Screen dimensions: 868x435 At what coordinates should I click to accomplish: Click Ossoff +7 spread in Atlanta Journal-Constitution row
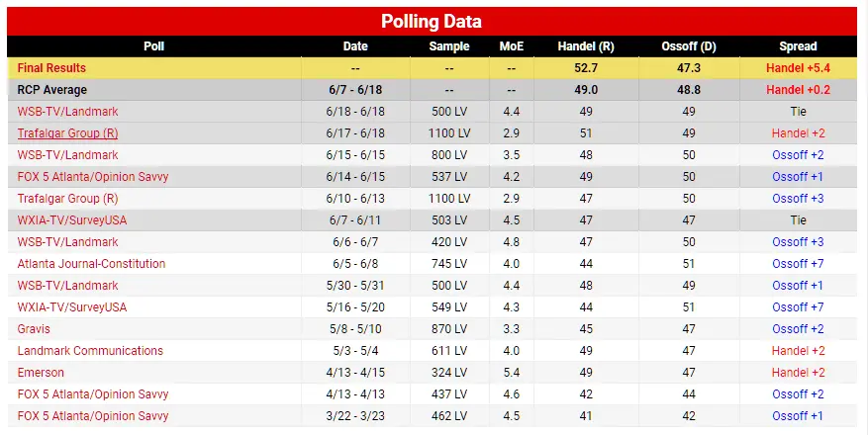[798, 264]
